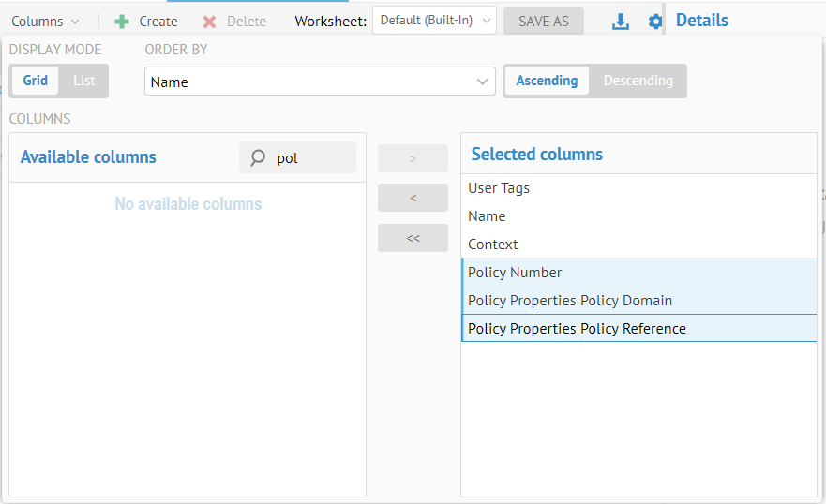
Task: Switch display mode to List
Action: [84, 81]
